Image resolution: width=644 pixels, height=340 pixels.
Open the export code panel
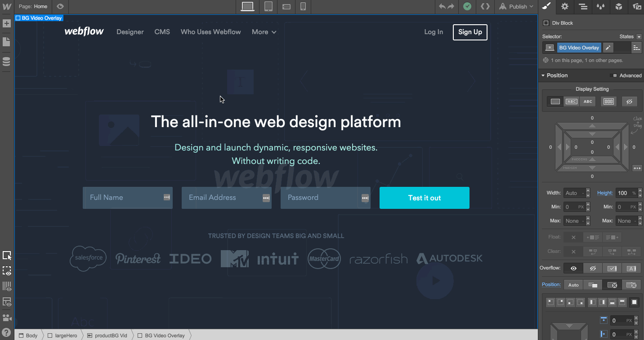point(485,6)
